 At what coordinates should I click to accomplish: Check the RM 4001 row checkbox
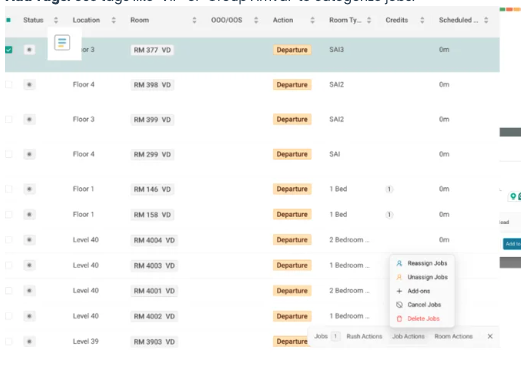tap(9, 291)
